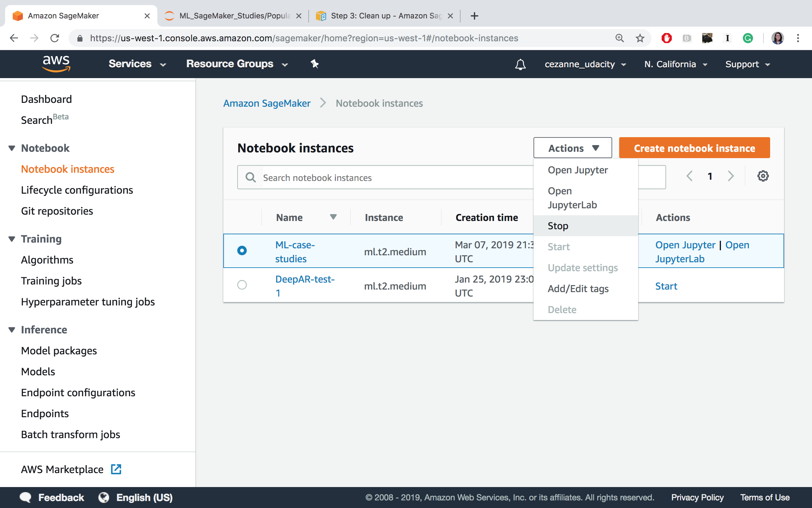Image resolution: width=812 pixels, height=508 pixels.
Task: Open Git repositories in sidebar
Action: 57,211
